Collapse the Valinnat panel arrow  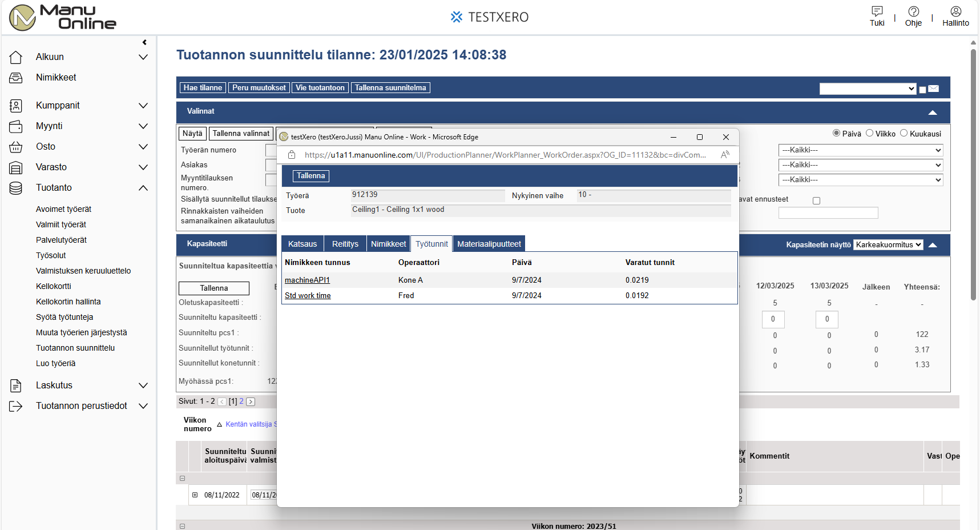click(933, 113)
